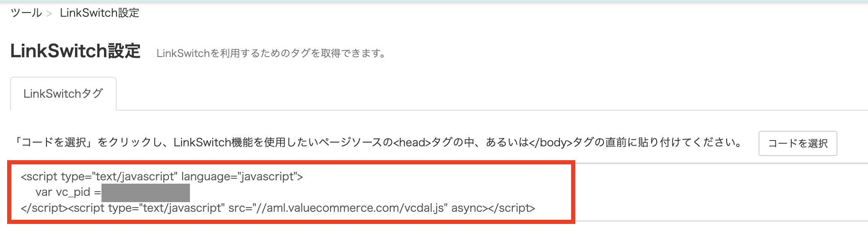Click the gray masked vc_pid value
The width and height of the screenshot is (868, 234).
pos(146,193)
